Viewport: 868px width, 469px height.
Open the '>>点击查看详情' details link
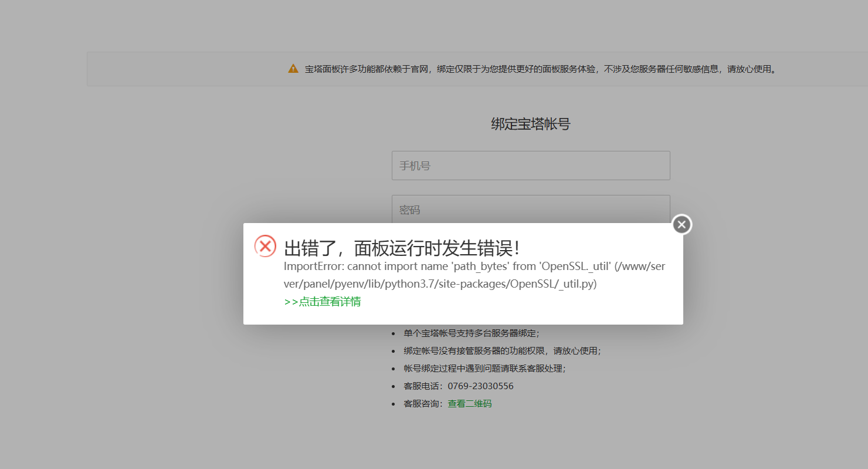(x=322, y=302)
